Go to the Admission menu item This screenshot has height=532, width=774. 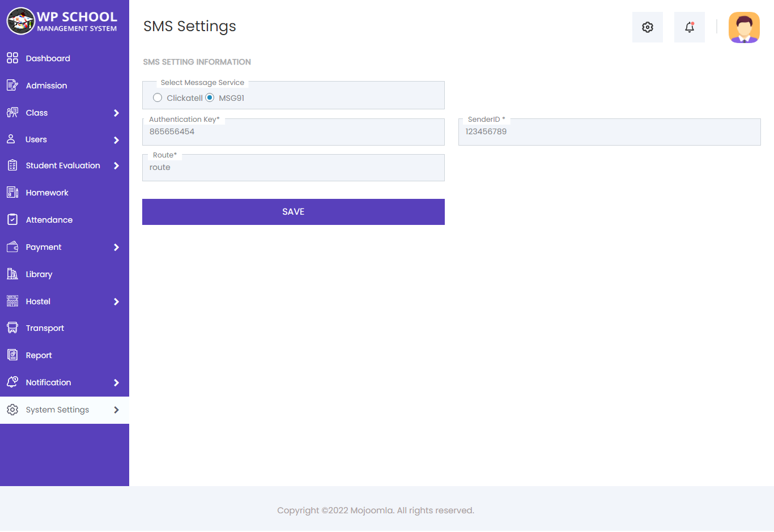coord(65,86)
